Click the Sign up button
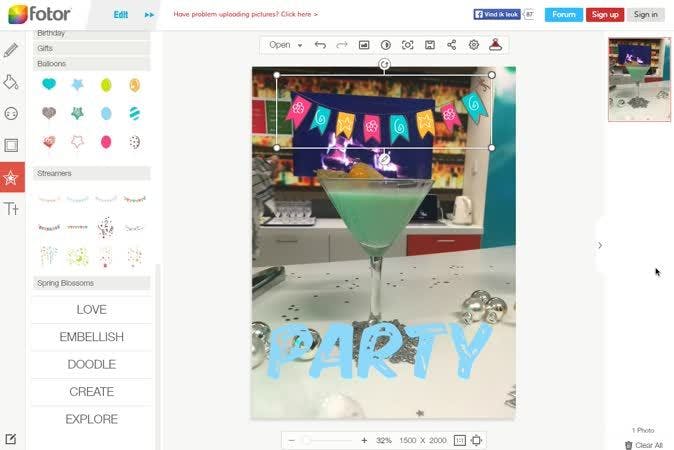674x450 pixels. coord(605,15)
